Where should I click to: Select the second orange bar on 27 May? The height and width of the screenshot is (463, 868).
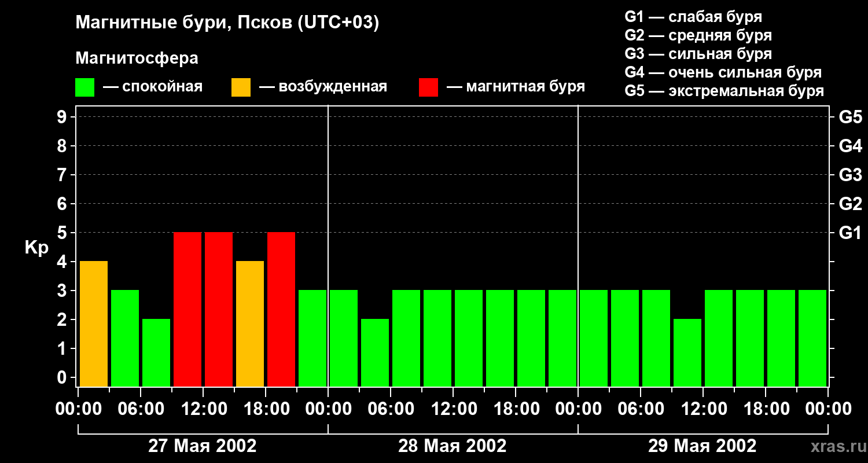coord(250,324)
